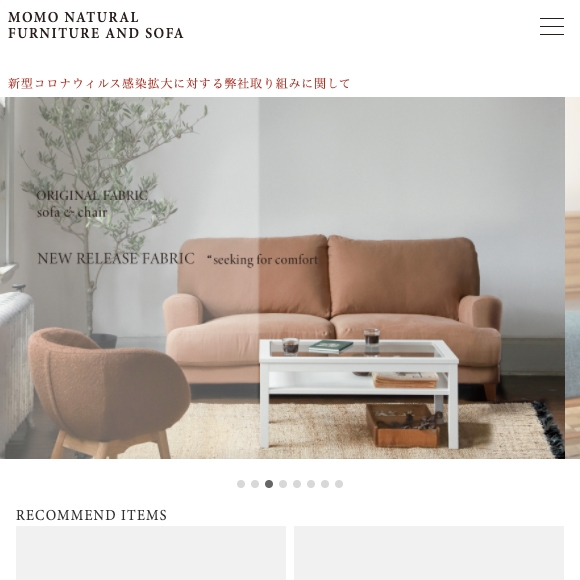
Task: Select the fifth carousel dot
Action: (x=297, y=484)
